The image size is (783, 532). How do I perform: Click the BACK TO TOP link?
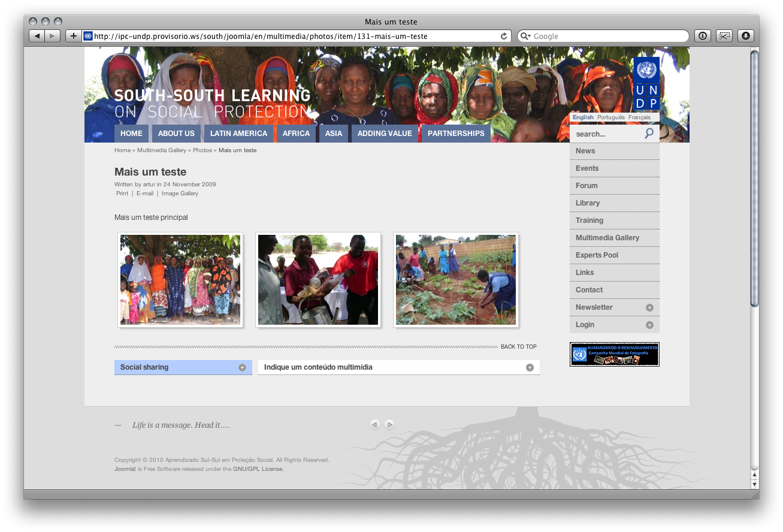[x=519, y=347]
